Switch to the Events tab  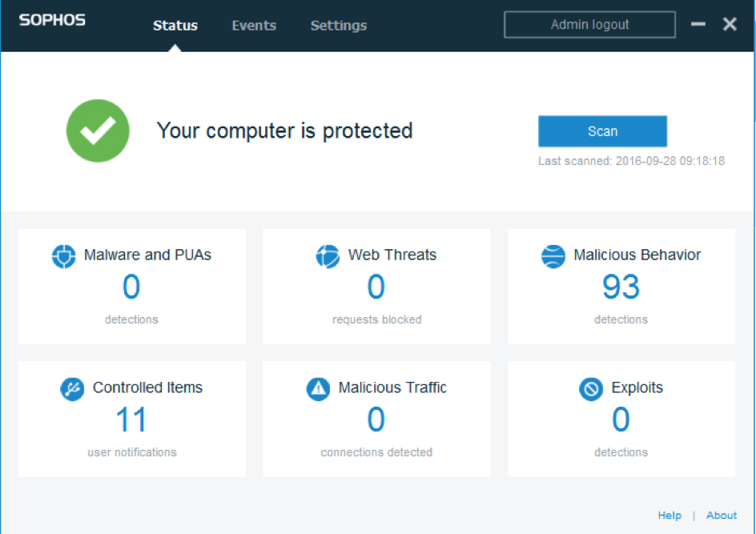pos(254,26)
